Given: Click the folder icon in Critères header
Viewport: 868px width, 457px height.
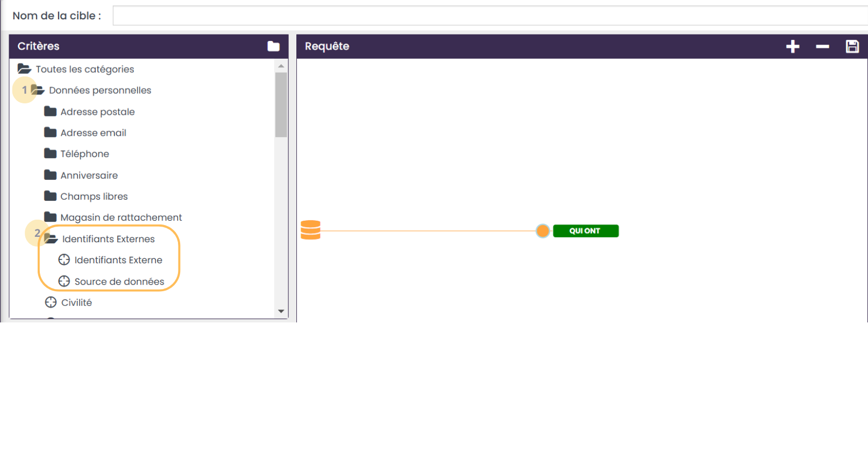Looking at the screenshot, I should (273, 46).
